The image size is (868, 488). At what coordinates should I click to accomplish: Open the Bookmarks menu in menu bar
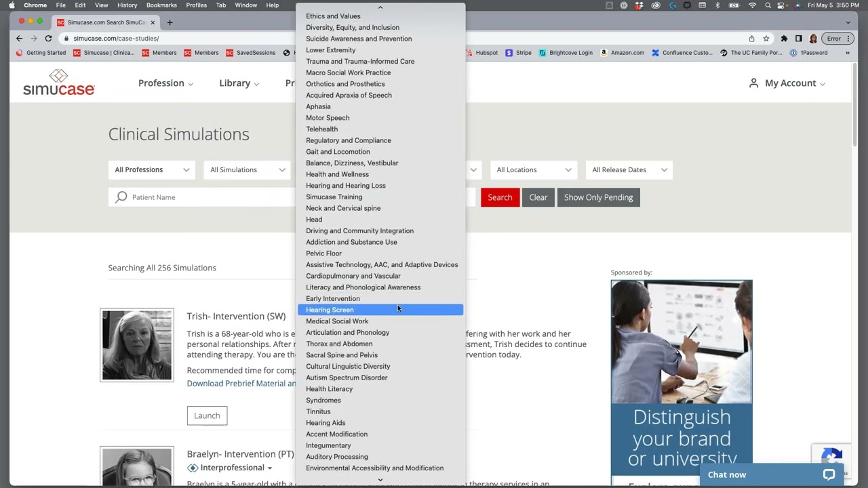161,5
